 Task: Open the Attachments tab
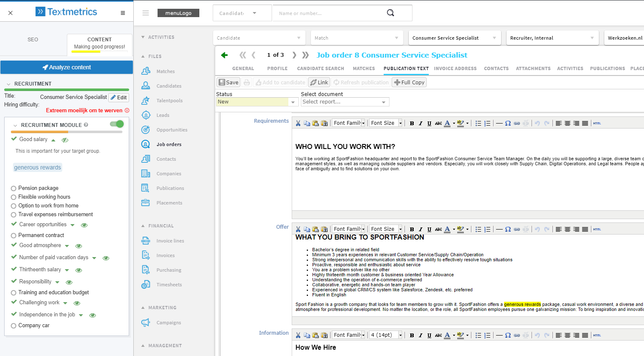(533, 68)
